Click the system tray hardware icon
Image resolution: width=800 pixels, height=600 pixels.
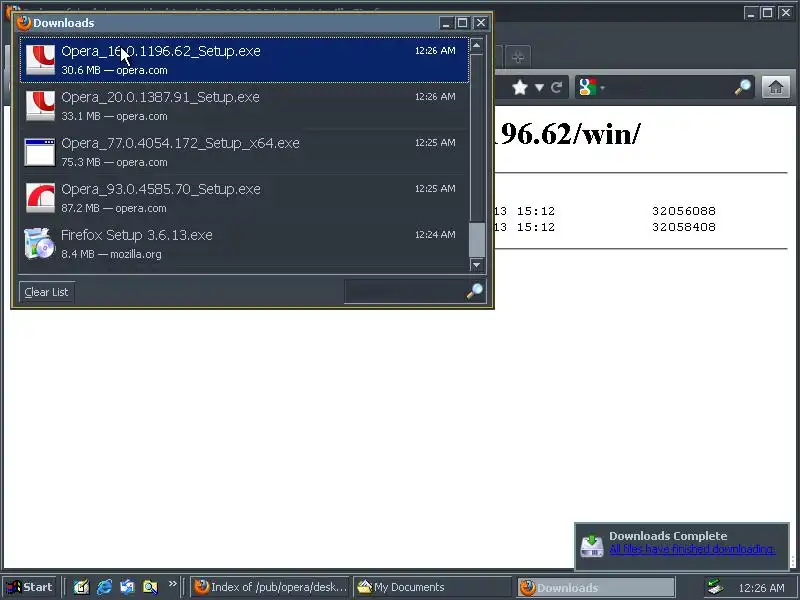715,587
